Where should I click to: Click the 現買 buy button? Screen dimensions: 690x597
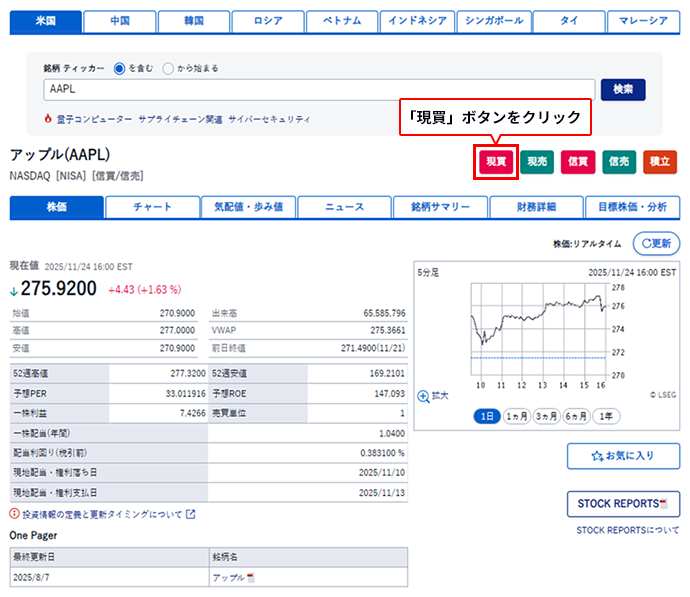point(496,162)
